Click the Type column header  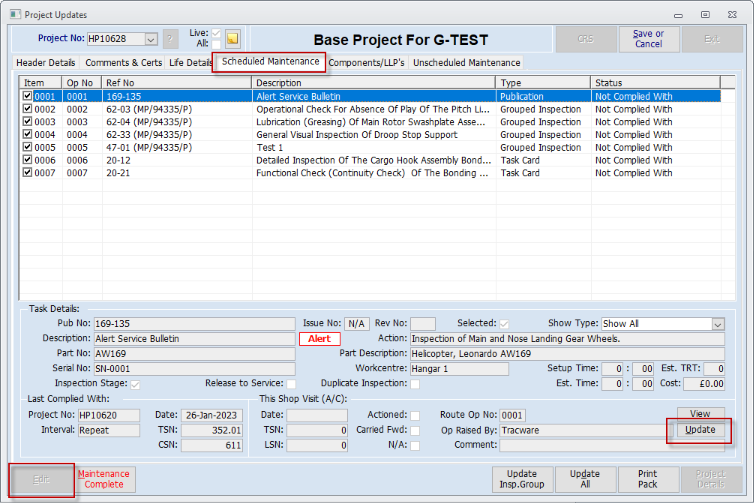[x=543, y=83]
